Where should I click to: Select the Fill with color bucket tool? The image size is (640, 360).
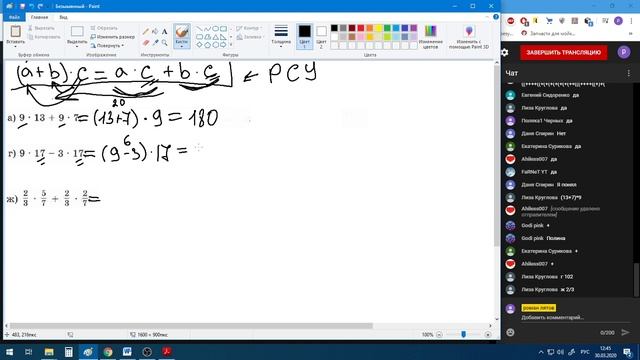155,32
